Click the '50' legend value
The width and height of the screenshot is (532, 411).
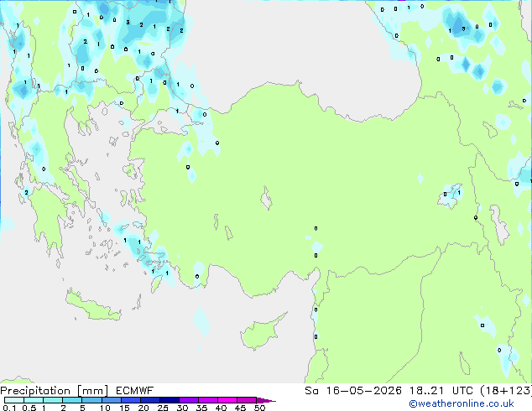pos(259,408)
